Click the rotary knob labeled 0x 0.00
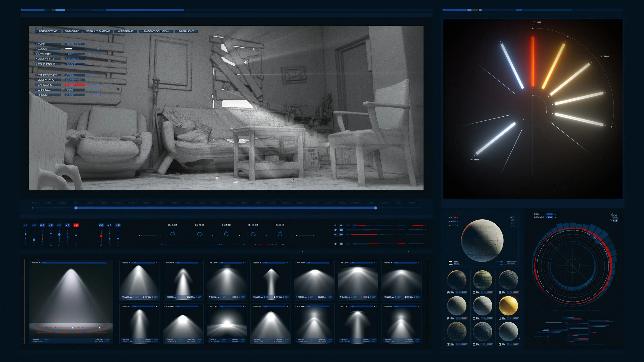 point(226,234)
